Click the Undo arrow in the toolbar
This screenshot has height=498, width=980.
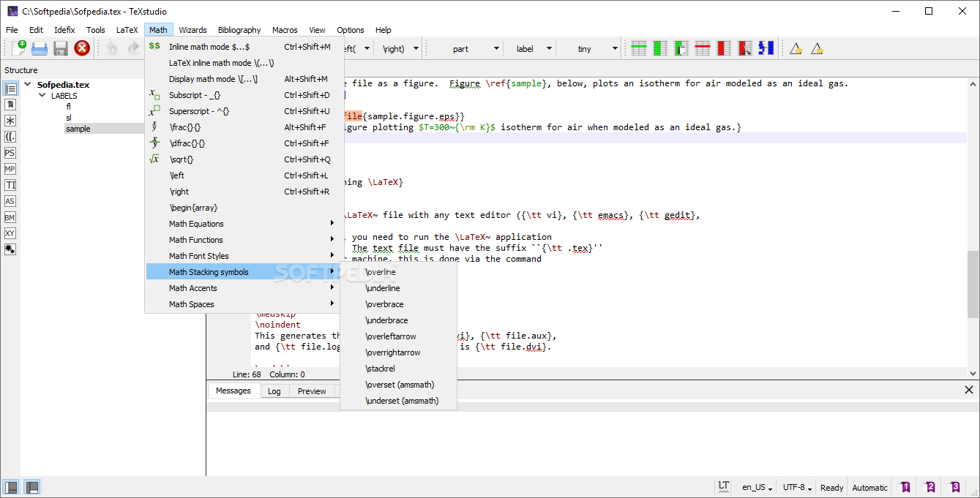(111, 48)
